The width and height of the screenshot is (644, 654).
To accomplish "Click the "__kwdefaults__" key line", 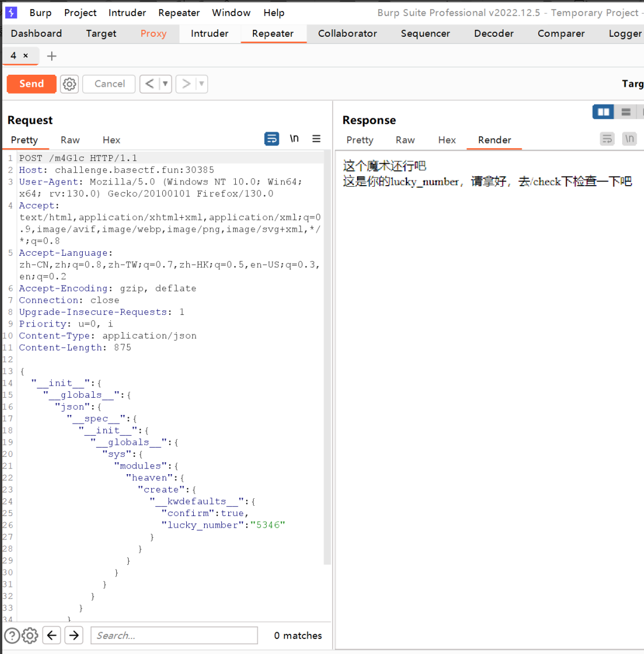I will click(x=202, y=501).
